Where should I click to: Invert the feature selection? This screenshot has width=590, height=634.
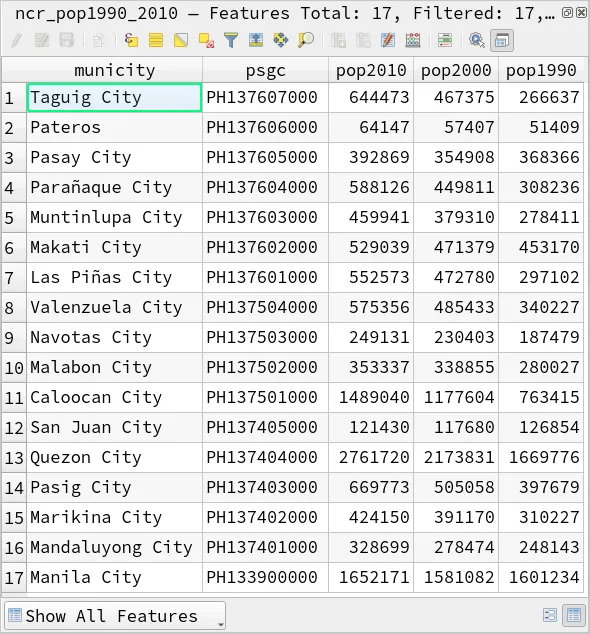(x=181, y=40)
